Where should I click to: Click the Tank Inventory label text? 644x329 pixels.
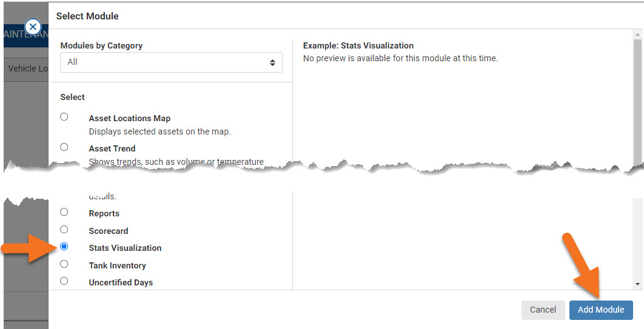[117, 265]
